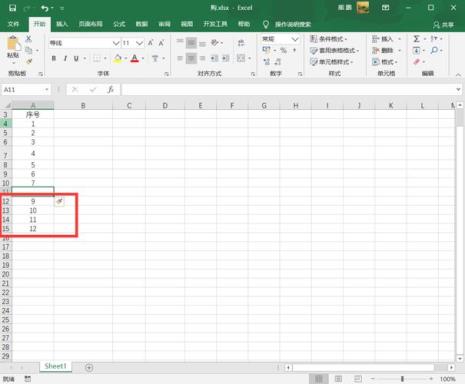Click the Increase Indent icon
465x384 pixels.
pos(226,58)
